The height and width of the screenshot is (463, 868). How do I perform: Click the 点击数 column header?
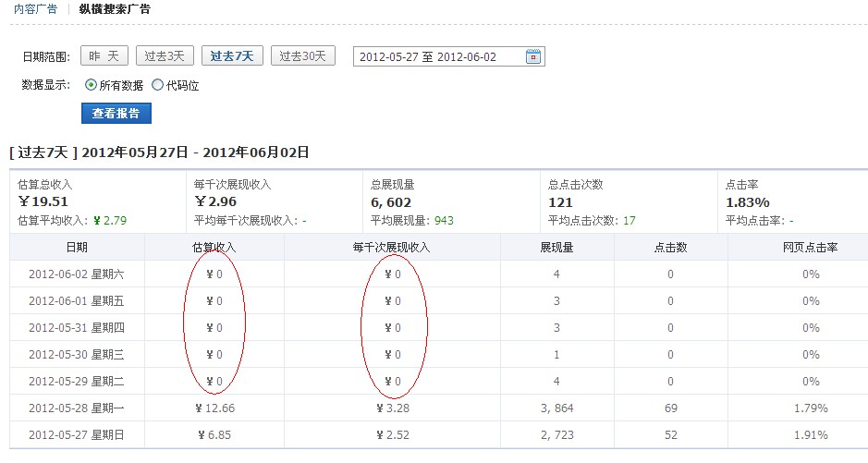click(x=670, y=248)
